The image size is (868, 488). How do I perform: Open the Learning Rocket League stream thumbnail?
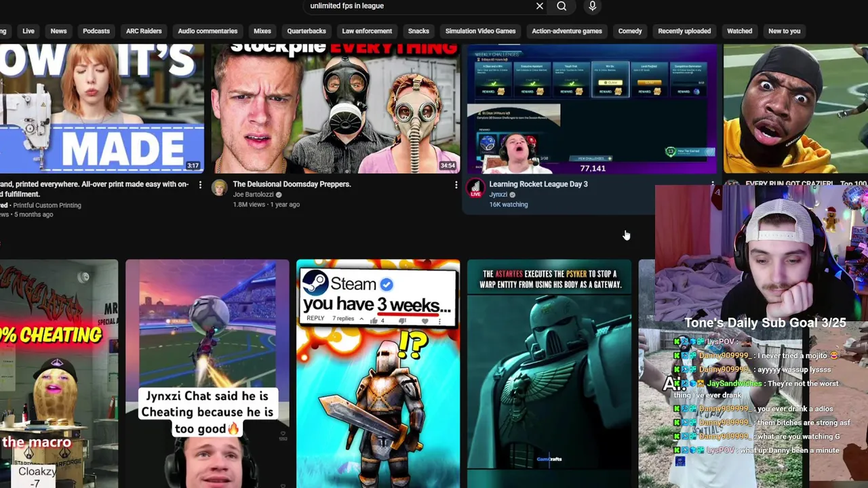tap(591, 108)
